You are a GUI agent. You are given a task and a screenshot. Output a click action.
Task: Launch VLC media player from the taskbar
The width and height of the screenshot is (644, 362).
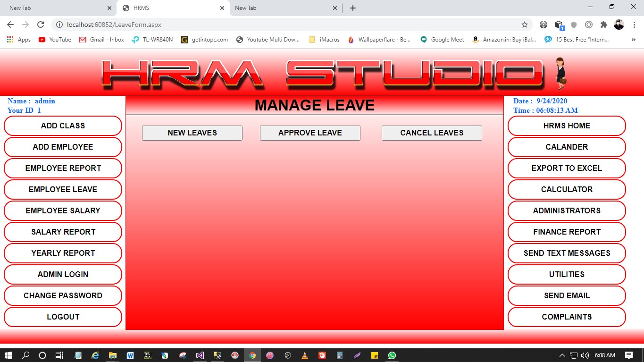pyautogui.click(x=305, y=355)
